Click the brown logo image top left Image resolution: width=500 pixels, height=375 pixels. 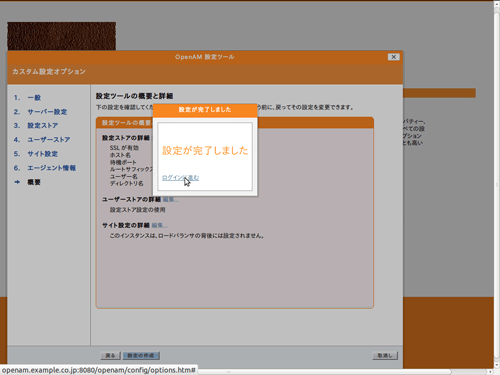pyautogui.click(x=62, y=36)
